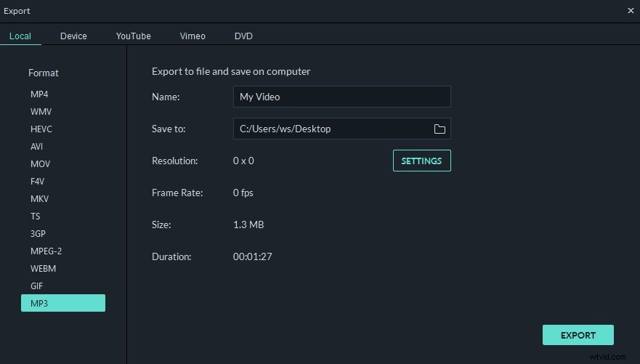Select MKV format
This screenshot has height=364, width=640.
[x=39, y=199]
